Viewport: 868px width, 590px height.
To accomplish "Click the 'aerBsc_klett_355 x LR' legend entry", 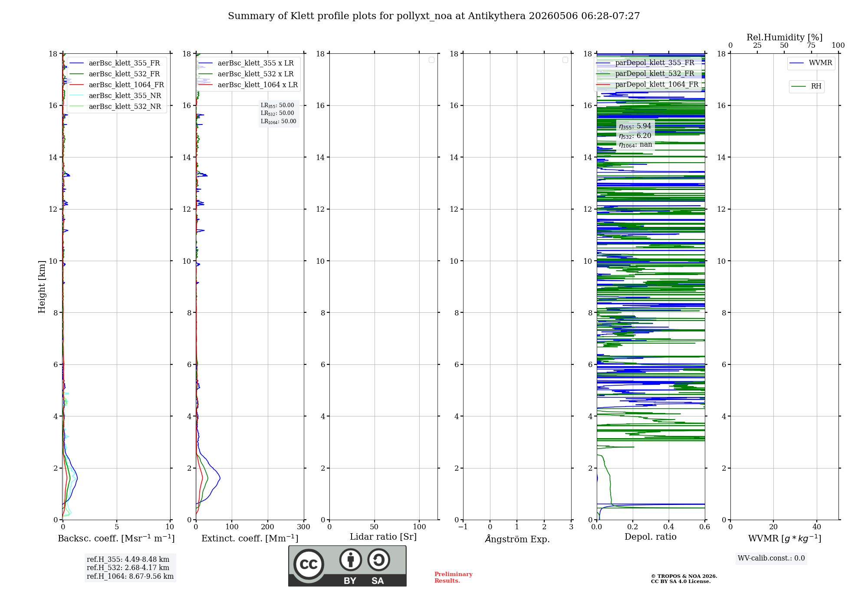I will (249, 63).
